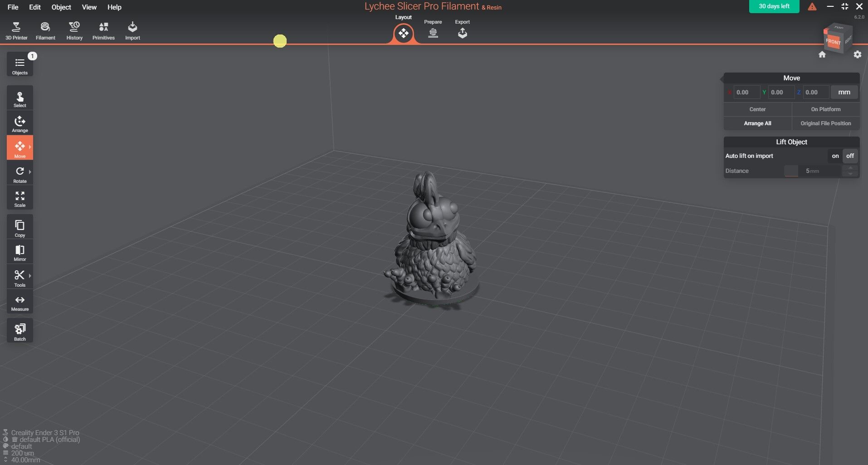Click the Arrange All button

tap(757, 123)
